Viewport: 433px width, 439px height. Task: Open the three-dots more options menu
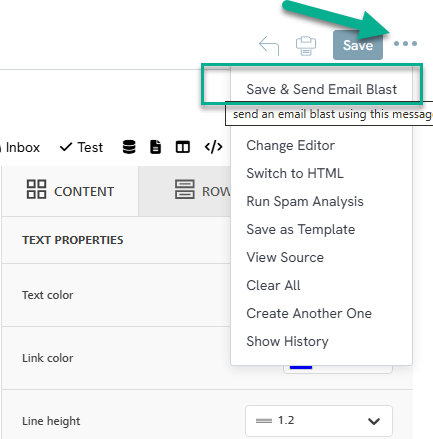[x=405, y=43]
